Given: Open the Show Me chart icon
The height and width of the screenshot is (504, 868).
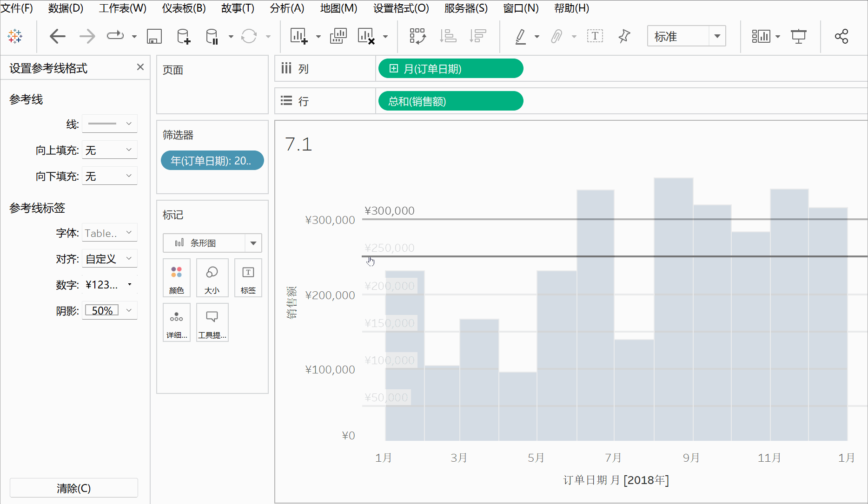Looking at the screenshot, I should (x=761, y=36).
